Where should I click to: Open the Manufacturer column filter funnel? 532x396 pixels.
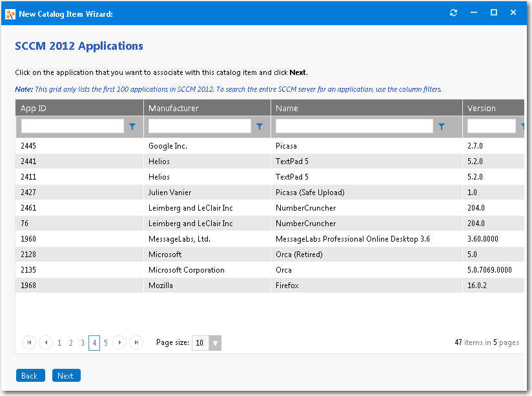(259, 127)
